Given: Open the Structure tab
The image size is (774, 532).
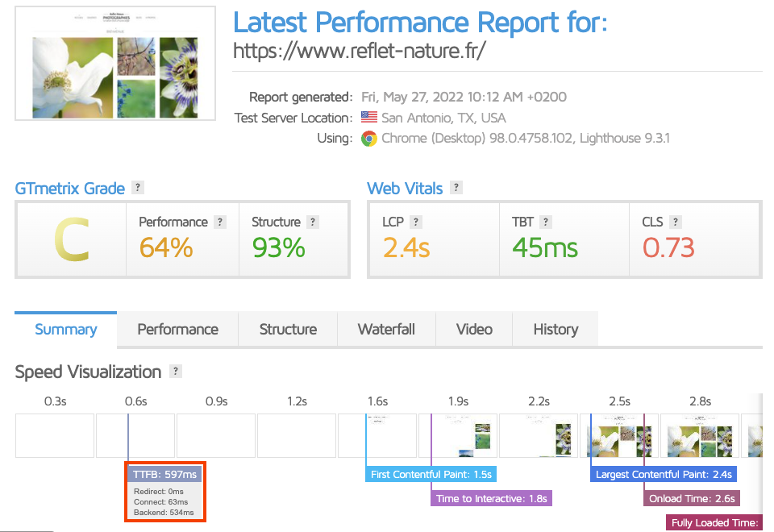Looking at the screenshot, I should 289,329.
